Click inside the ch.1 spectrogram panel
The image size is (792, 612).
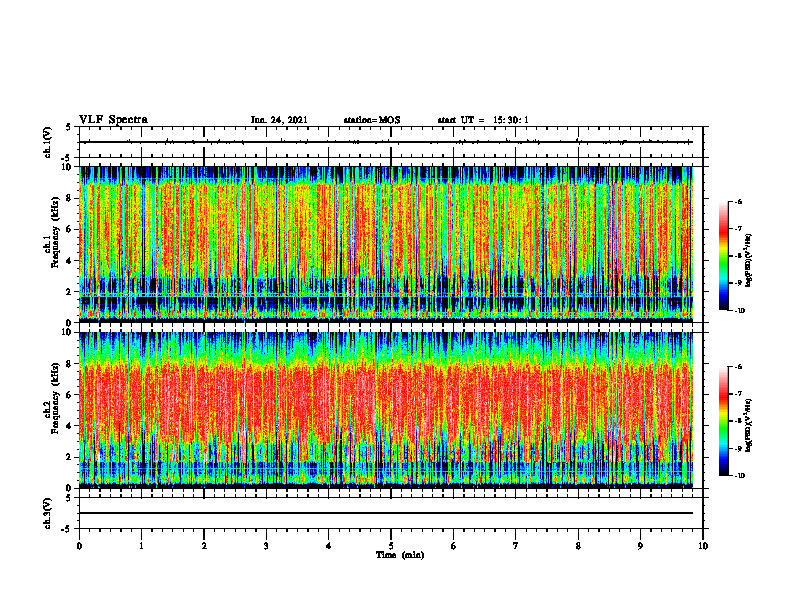click(391, 244)
